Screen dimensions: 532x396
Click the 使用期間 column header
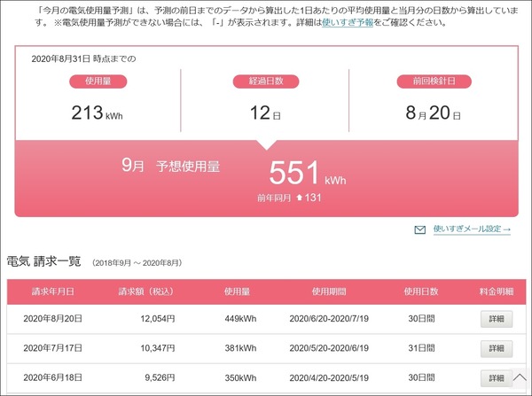329,291
